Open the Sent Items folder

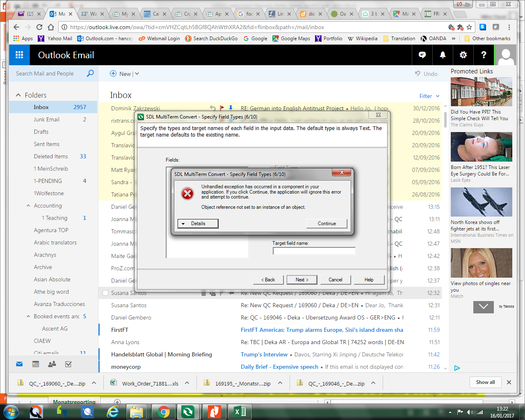(x=53, y=144)
